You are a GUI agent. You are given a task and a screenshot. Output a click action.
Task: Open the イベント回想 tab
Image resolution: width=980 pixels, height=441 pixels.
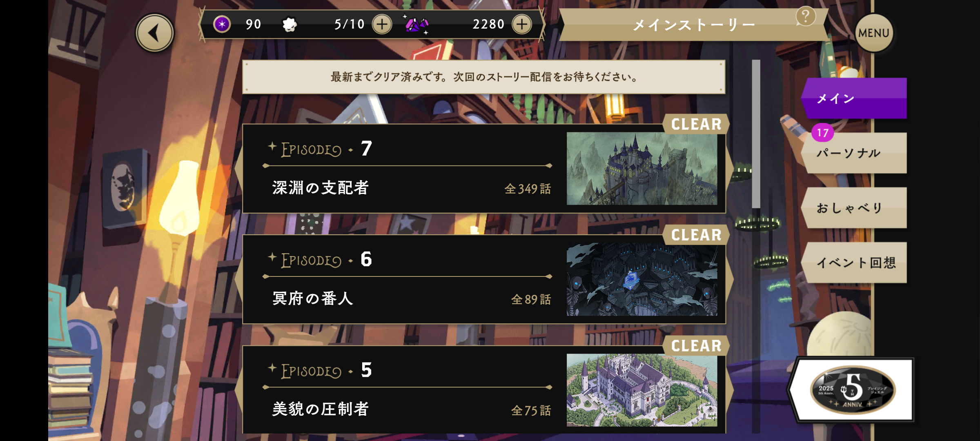[854, 262]
